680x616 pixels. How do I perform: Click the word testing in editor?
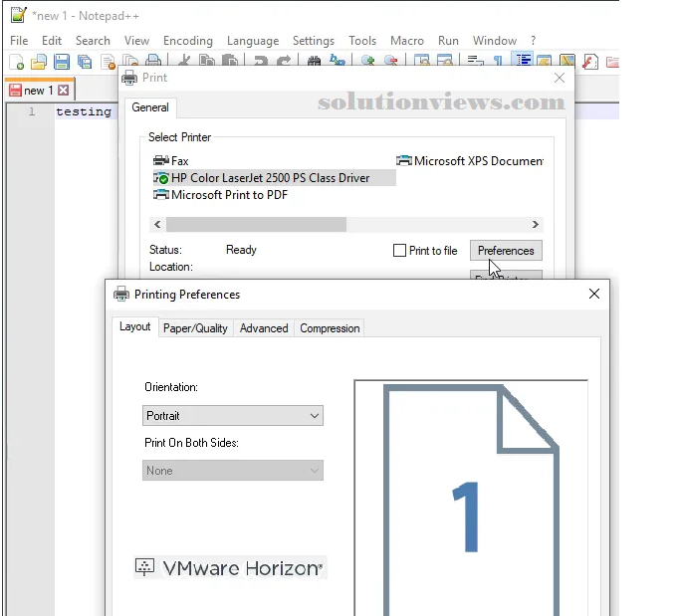tap(84, 111)
